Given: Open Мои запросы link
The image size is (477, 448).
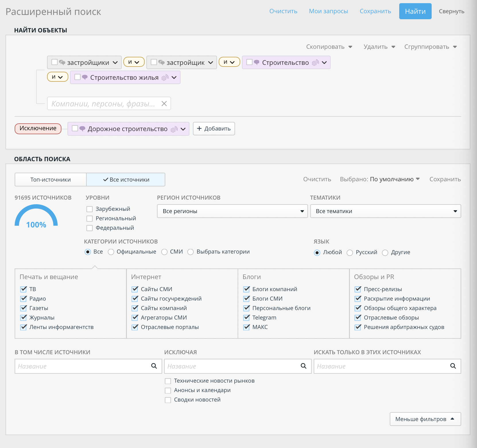Looking at the screenshot, I should 329,11.
